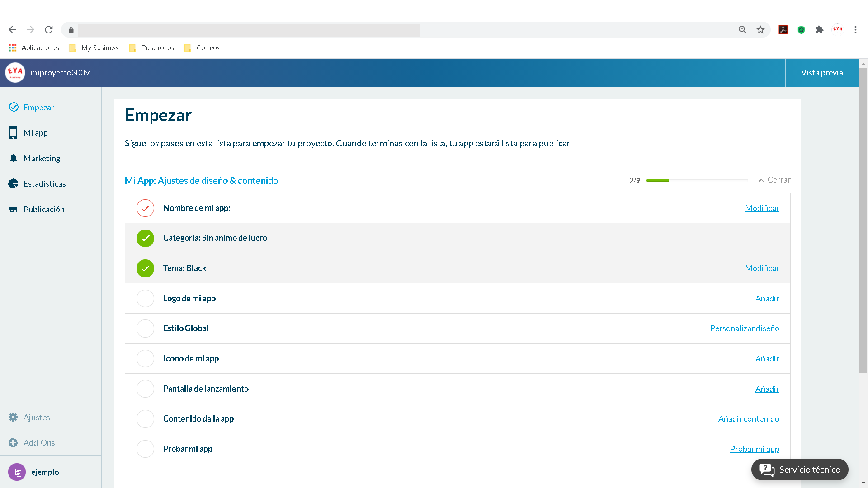The image size is (868, 488).
Task: Open Servicio técnico support button
Action: 800,469
